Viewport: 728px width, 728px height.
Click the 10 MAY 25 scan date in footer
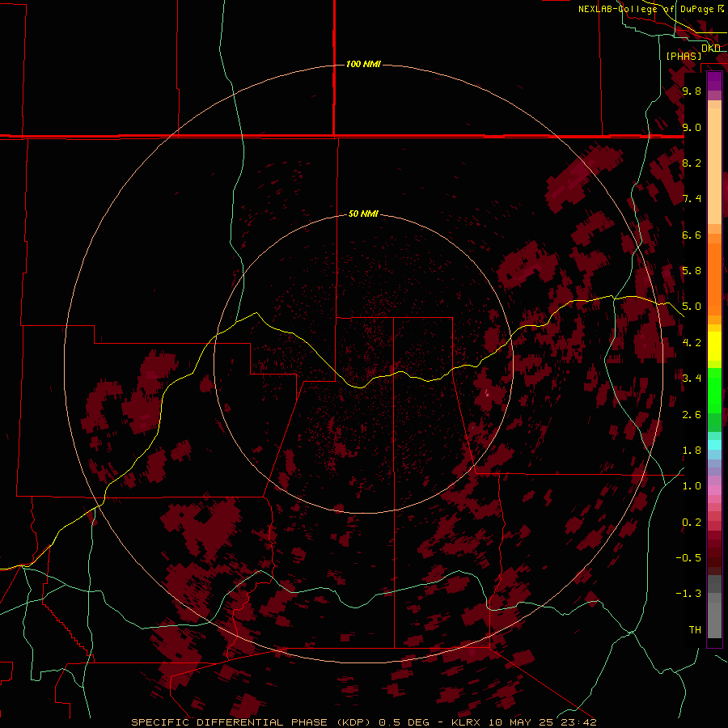(522, 722)
